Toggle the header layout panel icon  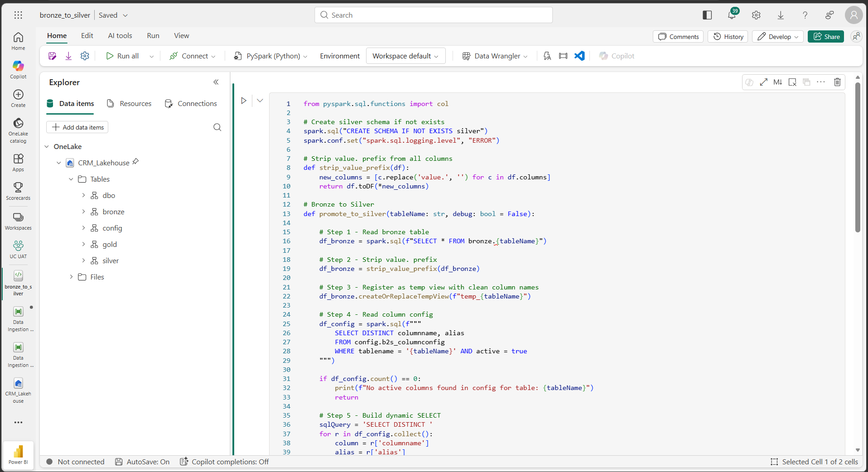707,15
